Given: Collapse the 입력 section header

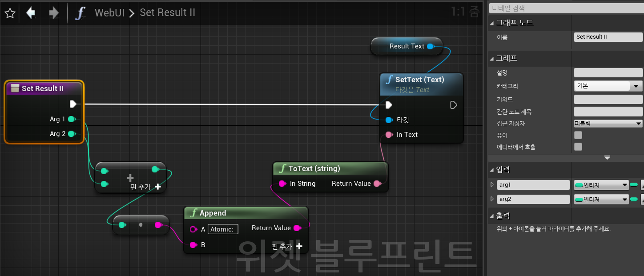Looking at the screenshot, I should (492, 169).
